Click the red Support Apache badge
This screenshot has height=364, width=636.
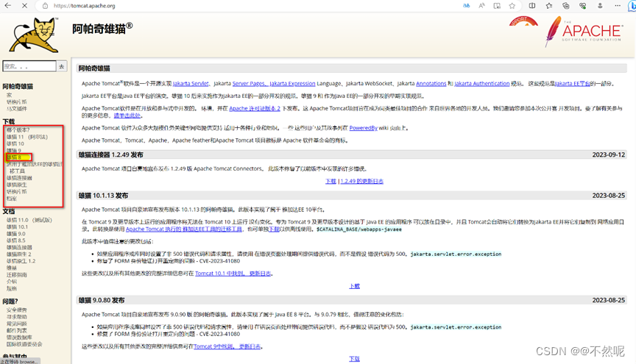[x=523, y=21]
